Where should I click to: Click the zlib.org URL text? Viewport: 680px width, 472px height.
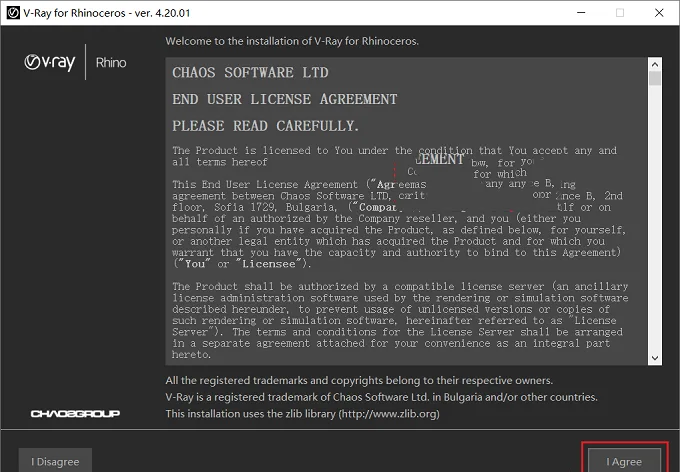coord(389,414)
